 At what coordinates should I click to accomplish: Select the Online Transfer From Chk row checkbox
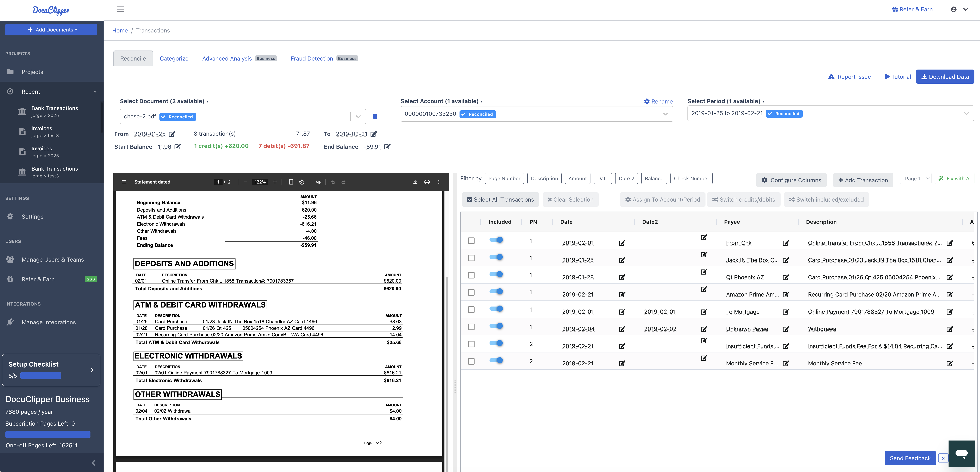[x=471, y=241]
